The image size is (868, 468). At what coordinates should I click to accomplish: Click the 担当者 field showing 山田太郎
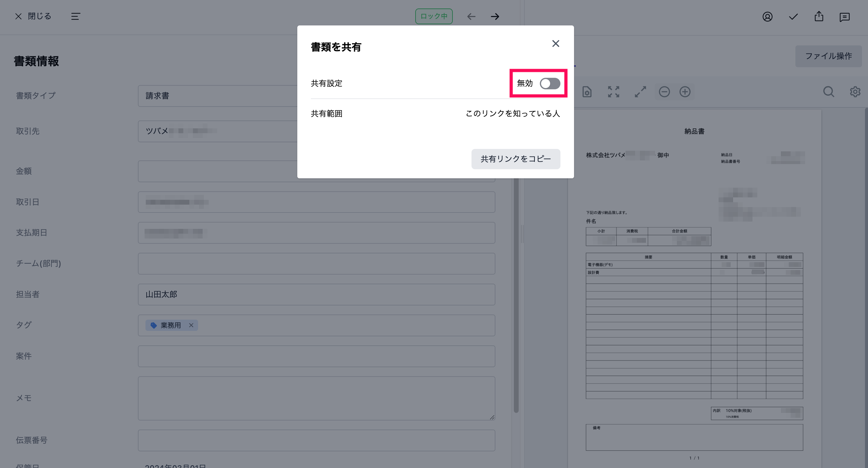(x=316, y=294)
